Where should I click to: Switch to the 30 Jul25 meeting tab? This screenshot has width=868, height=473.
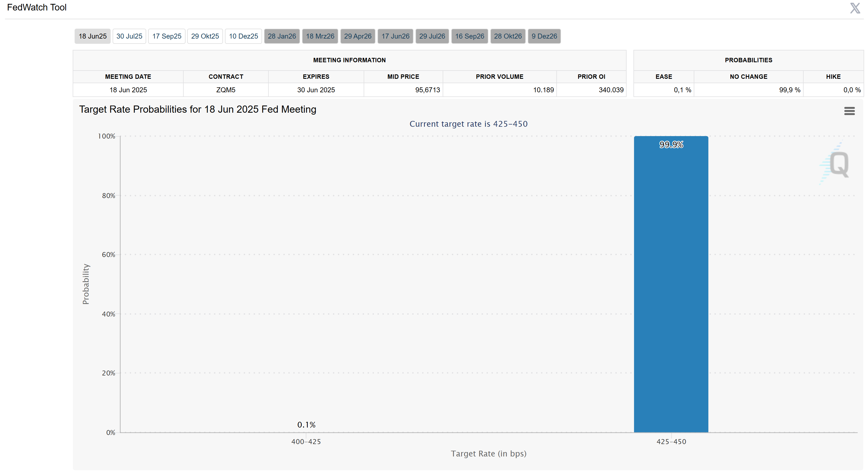[x=129, y=36]
